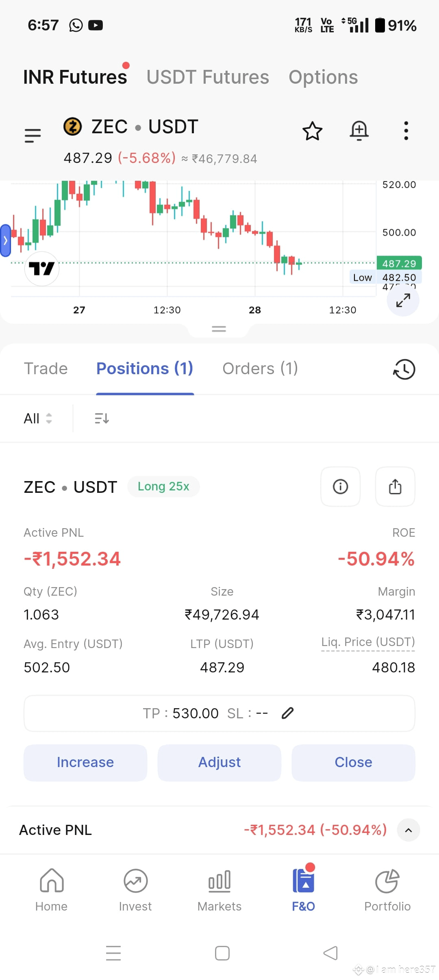Toggle Active PNL summary chevron

pos(409,830)
